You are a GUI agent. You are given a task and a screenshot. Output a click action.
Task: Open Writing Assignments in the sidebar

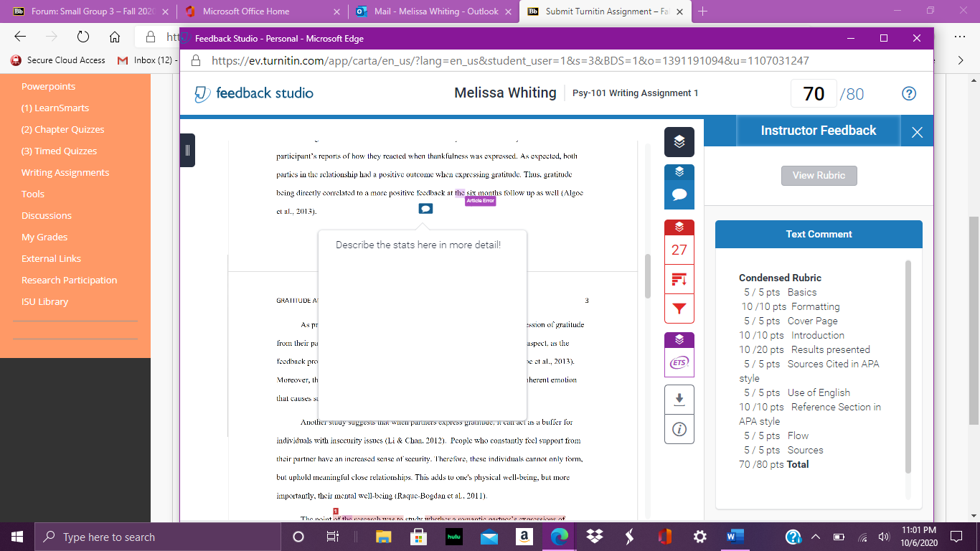[65, 172]
